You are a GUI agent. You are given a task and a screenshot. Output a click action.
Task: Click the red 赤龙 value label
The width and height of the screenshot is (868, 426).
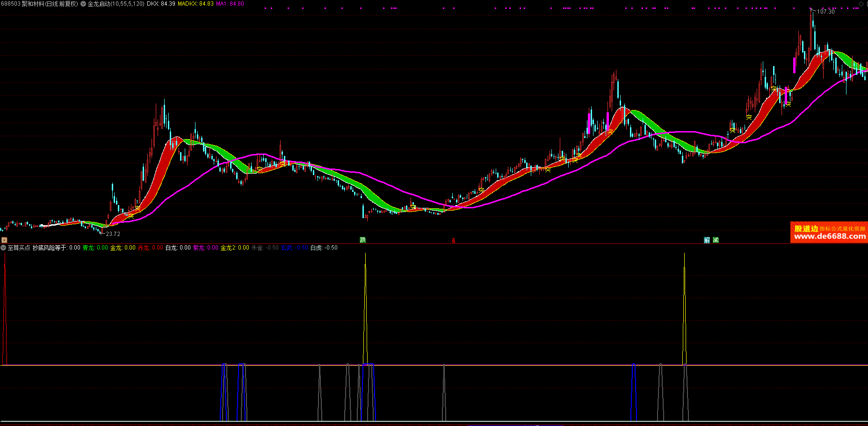(150, 248)
